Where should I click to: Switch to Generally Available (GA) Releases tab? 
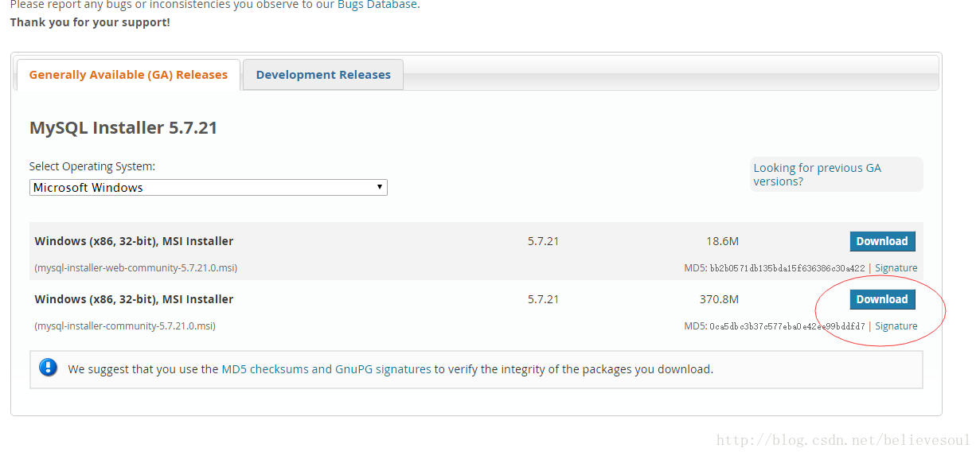pyautogui.click(x=128, y=75)
